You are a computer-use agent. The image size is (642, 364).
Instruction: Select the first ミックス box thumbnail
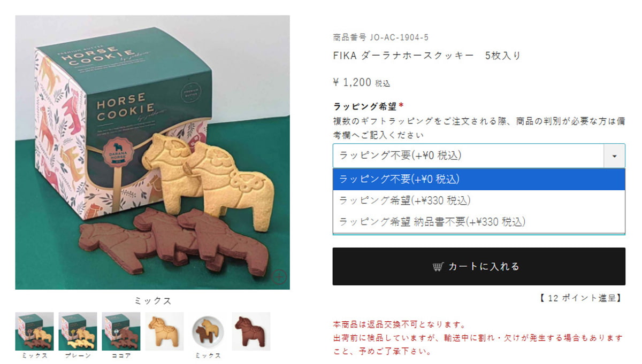pos(34,331)
